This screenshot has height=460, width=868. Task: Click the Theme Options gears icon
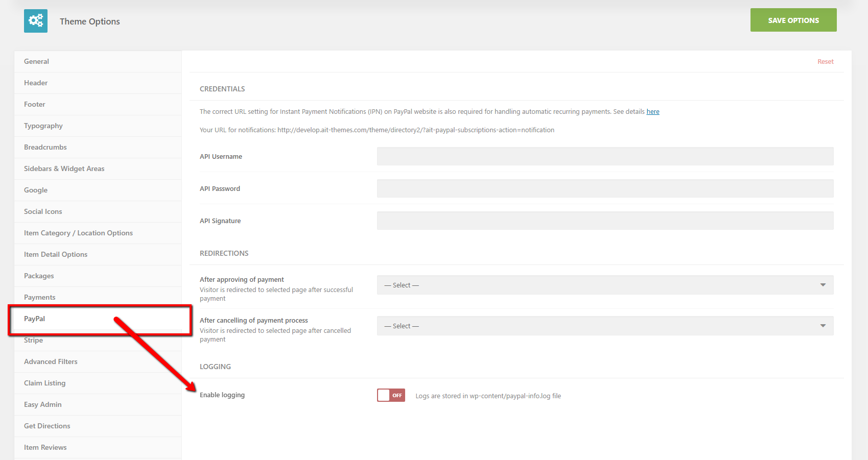[36, 21]
